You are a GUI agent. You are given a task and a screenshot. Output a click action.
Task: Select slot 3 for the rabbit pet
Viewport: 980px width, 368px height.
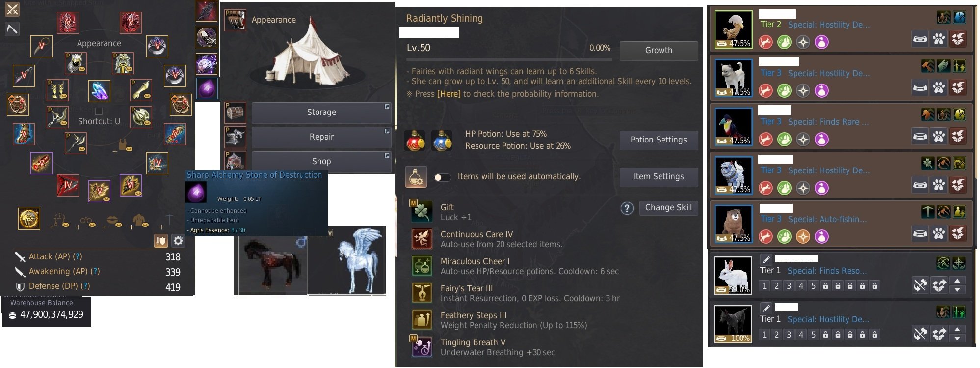789,286
